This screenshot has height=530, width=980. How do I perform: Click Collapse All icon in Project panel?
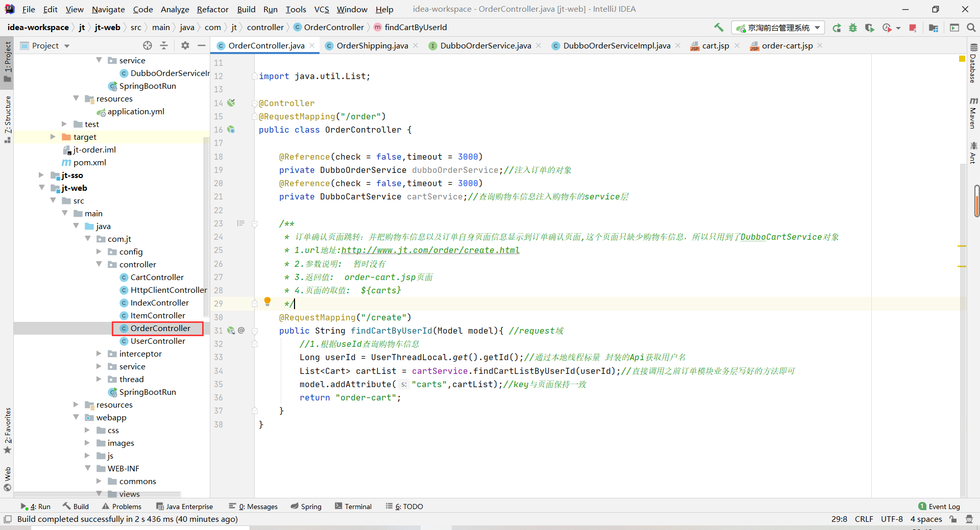[x=164, y=45]
